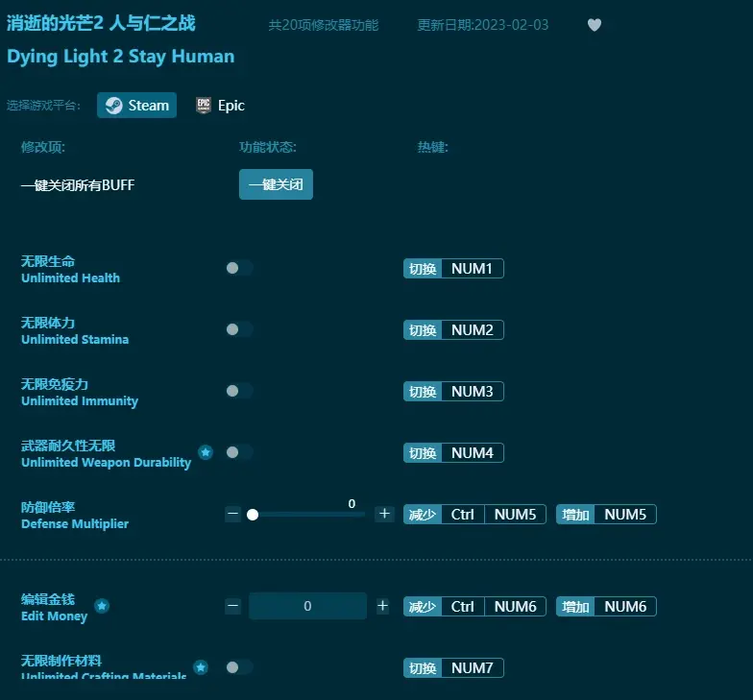This screenshot has width=753, height=700.
Task: Click NUM6 key in Edit Money 增加 hotkey
Action: (x=625, y=607)
